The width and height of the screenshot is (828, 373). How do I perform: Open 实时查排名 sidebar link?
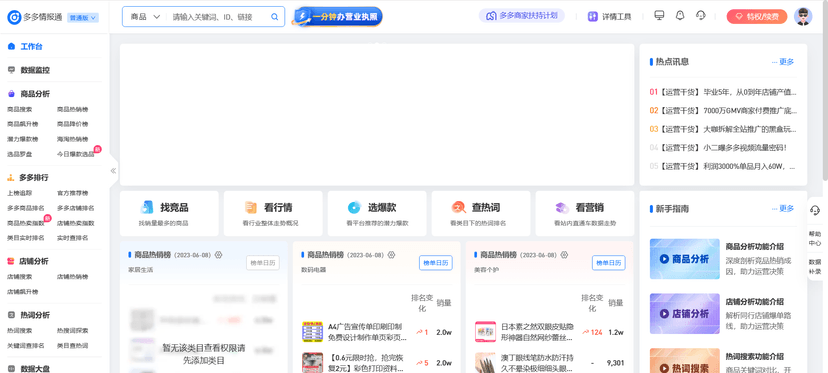tap(72, 238)
